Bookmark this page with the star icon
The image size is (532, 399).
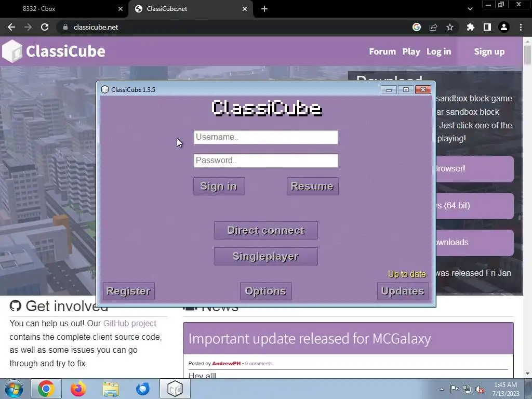pyautogui.click(x=450, y=27)
